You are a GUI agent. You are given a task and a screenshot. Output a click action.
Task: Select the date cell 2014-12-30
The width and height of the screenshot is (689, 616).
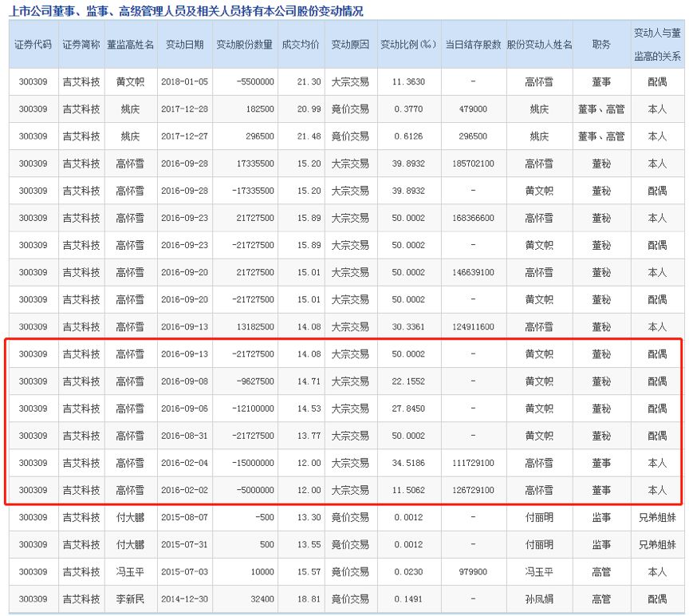point(185,598)
